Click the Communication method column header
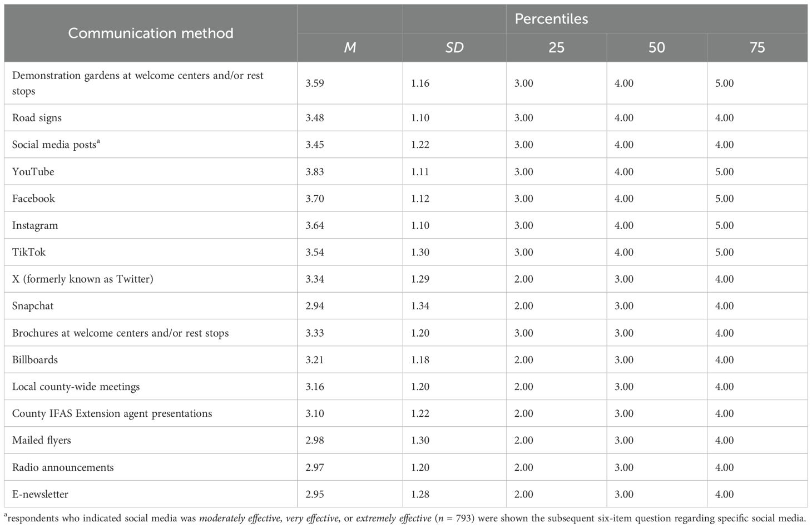 pos(150,33)
